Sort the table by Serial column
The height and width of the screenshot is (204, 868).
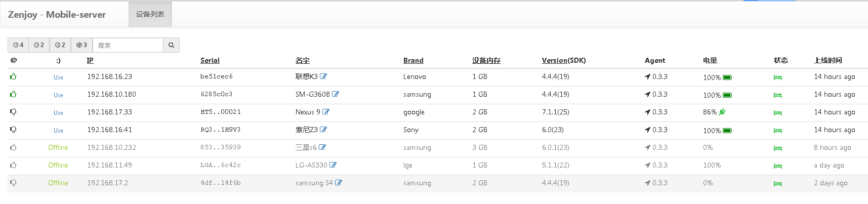210,60
